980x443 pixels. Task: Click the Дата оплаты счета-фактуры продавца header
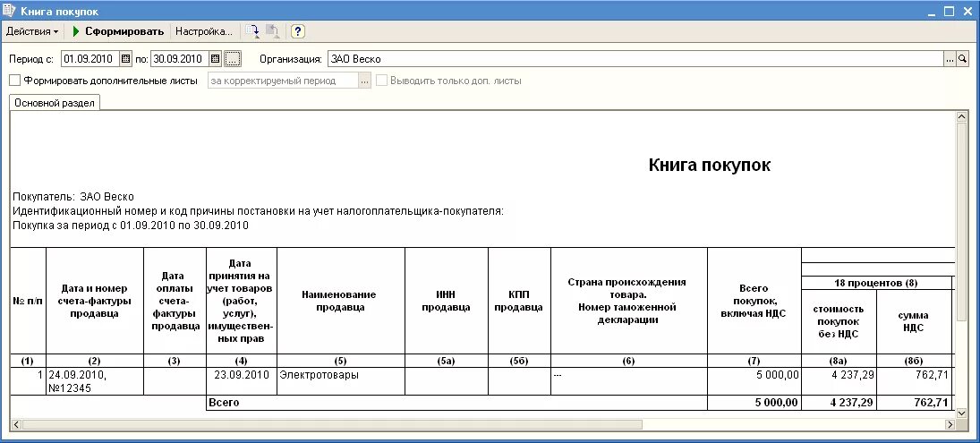(175, 302)
